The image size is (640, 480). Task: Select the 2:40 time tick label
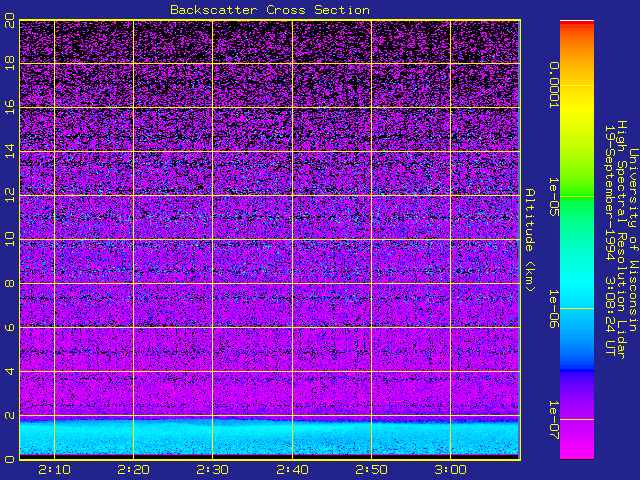point(292,470)
